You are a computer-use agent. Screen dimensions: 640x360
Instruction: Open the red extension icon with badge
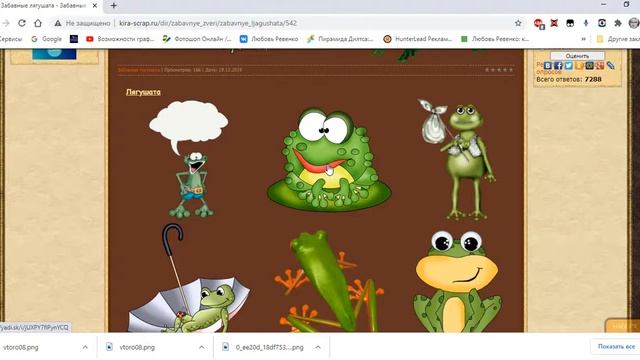[x=539, y=24]
